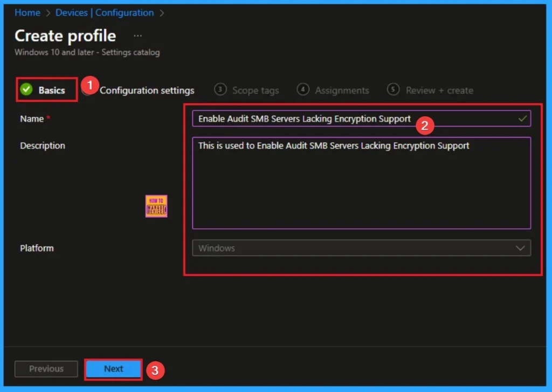Click the step 3 circle icon
Image resolution: width=552 pixels, height=392 pixels.
pos(220,90)
